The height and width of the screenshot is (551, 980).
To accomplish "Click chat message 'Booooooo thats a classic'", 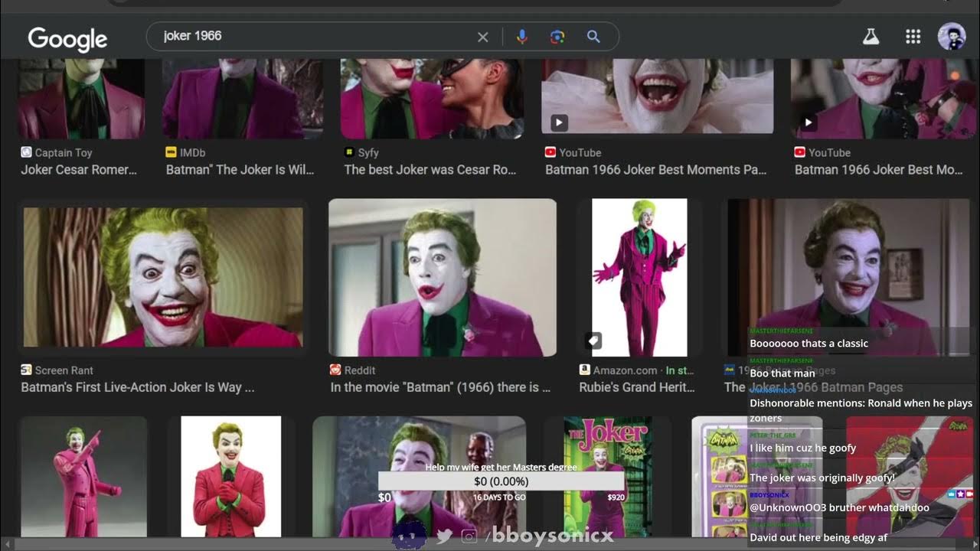I will coord(808,344).
